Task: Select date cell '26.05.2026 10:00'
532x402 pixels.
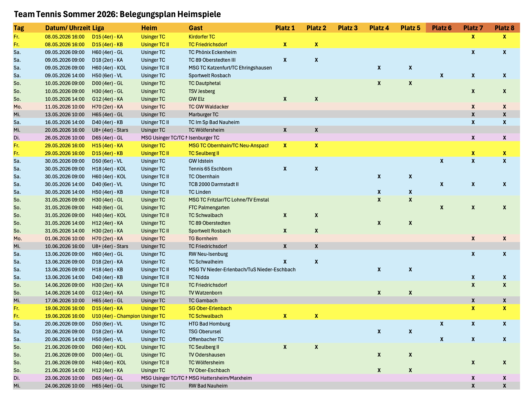Action: pyautogui.click(x=65, y=138)
